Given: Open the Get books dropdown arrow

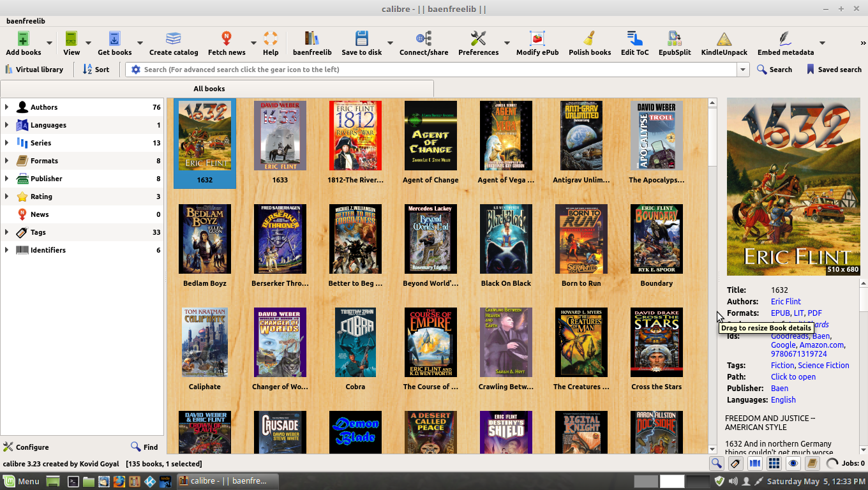Looking at the screenshot, I should point(140,43).
